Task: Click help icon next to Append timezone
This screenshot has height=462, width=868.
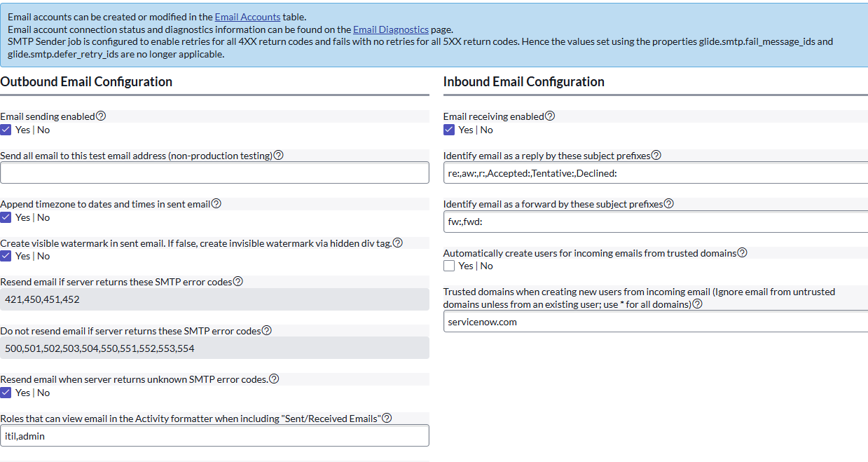Action: coord(216,204)
